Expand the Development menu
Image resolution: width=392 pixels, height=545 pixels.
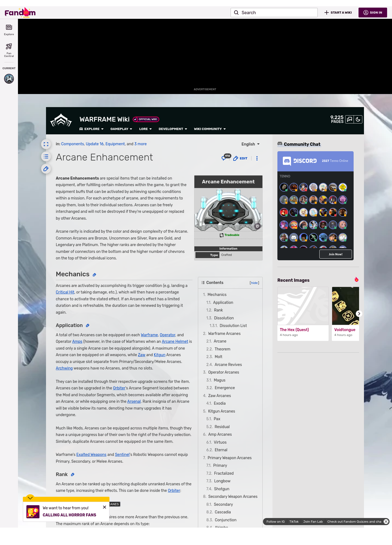pos(173,129)
